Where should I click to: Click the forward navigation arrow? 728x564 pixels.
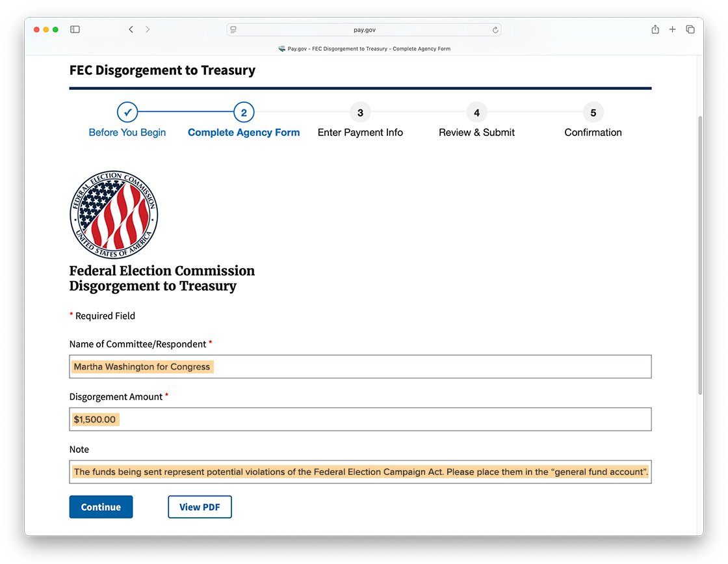pos(148,29)
